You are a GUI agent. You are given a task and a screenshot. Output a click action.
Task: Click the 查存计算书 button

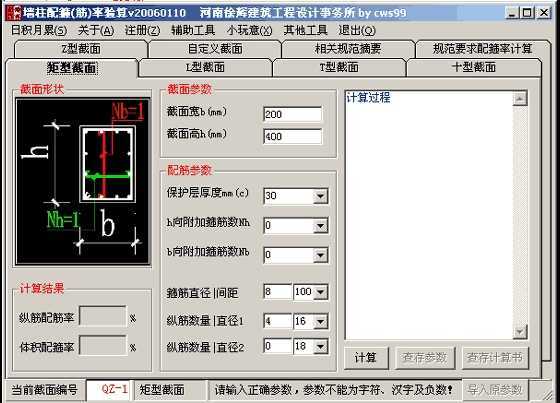coord(495,358)
